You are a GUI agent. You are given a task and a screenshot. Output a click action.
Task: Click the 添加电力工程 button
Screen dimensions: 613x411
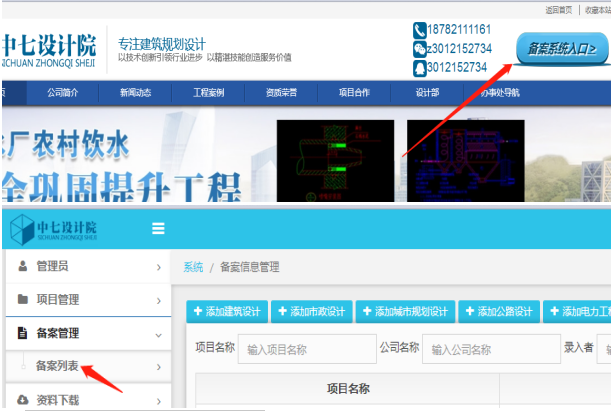(x=577, y=311)
